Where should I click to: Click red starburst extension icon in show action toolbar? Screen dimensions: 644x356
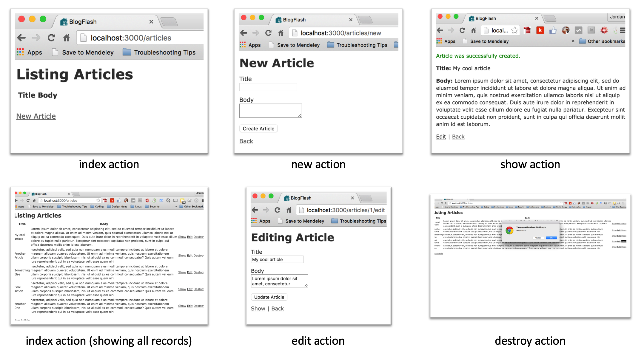tap(604, 30)
